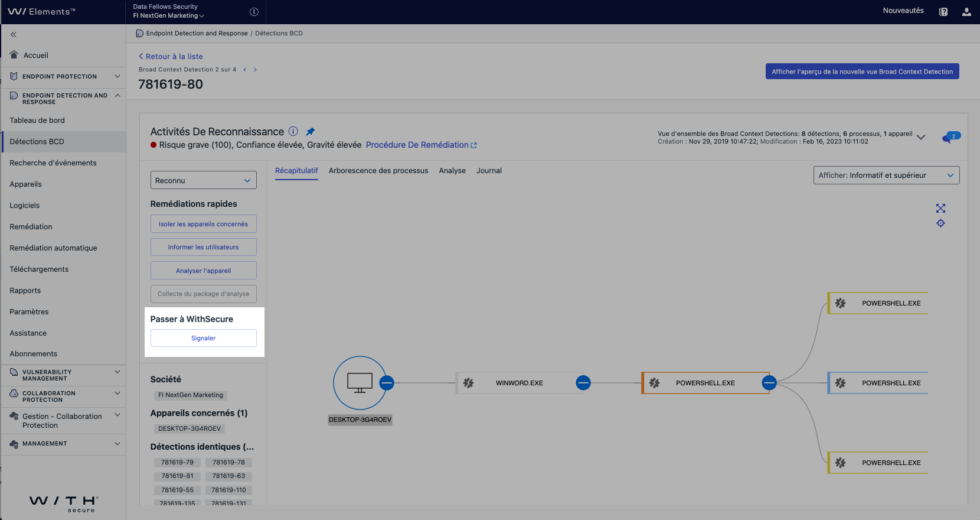Collapse the left sidebar with double chevron
Screen dimensions: 980x520
pos(14,35)
